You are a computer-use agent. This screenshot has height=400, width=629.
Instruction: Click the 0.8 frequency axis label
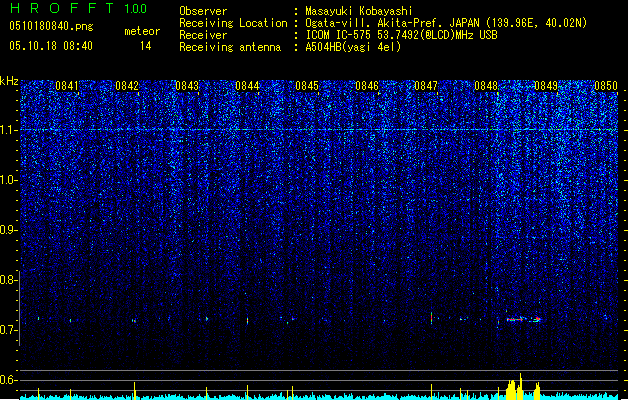point(8,280)
